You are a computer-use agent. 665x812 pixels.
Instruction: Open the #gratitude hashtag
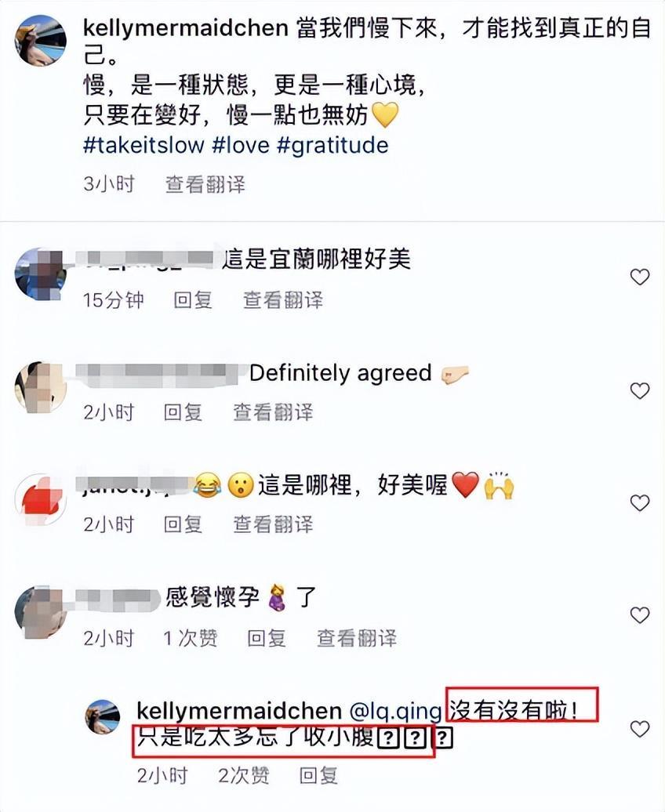pyautogui.click(x=332, y=145)
